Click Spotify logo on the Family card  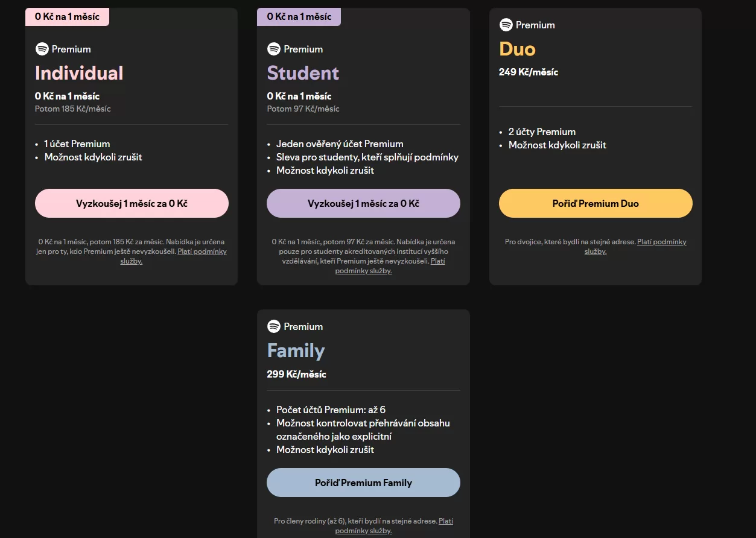[274, 326]
